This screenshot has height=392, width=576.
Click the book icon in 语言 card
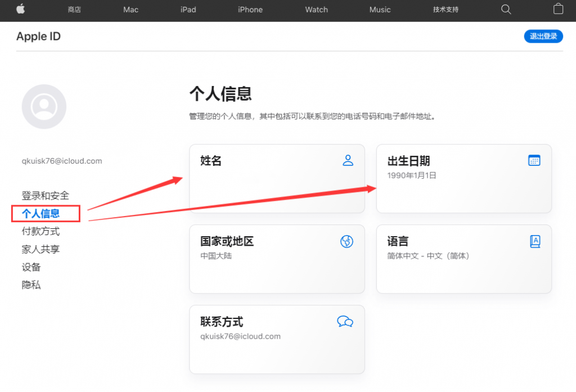tap(534, 242)
